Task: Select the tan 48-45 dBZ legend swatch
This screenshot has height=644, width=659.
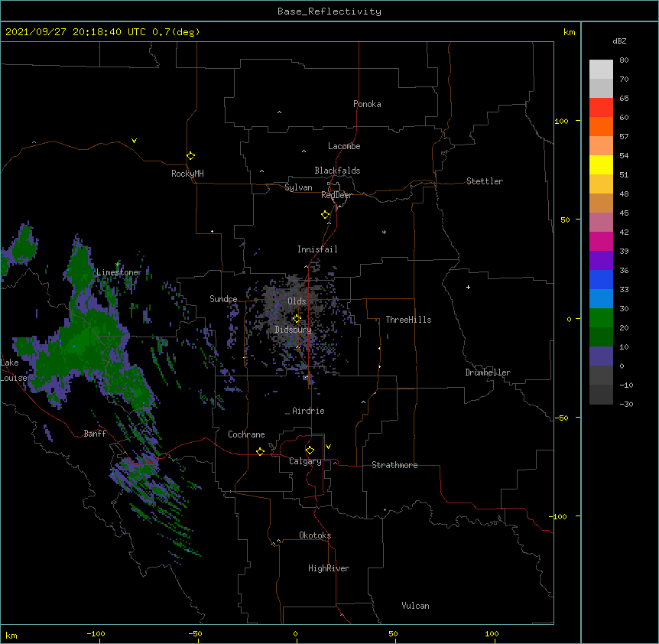Action: (x=601, y=203)
